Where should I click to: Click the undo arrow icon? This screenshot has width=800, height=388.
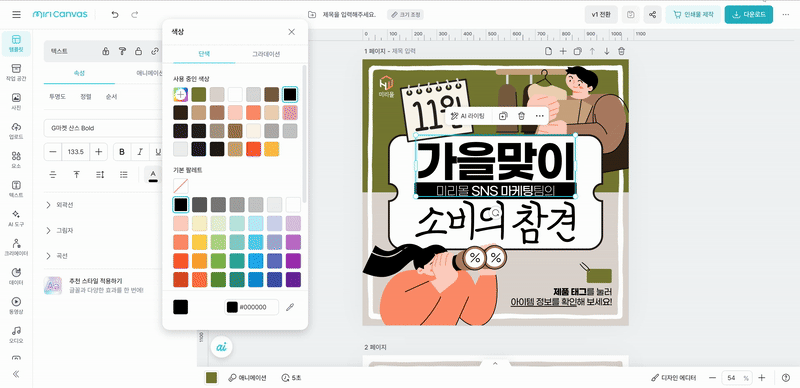(115, 14)
